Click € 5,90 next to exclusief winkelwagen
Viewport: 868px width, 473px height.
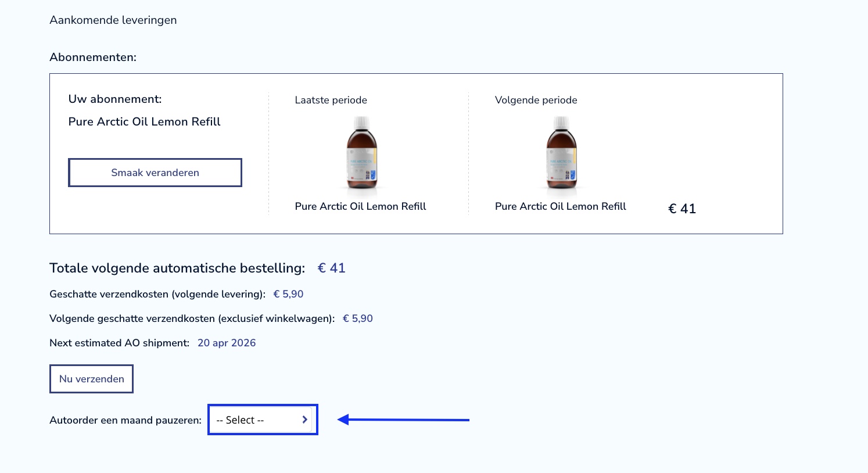(358, 318)
